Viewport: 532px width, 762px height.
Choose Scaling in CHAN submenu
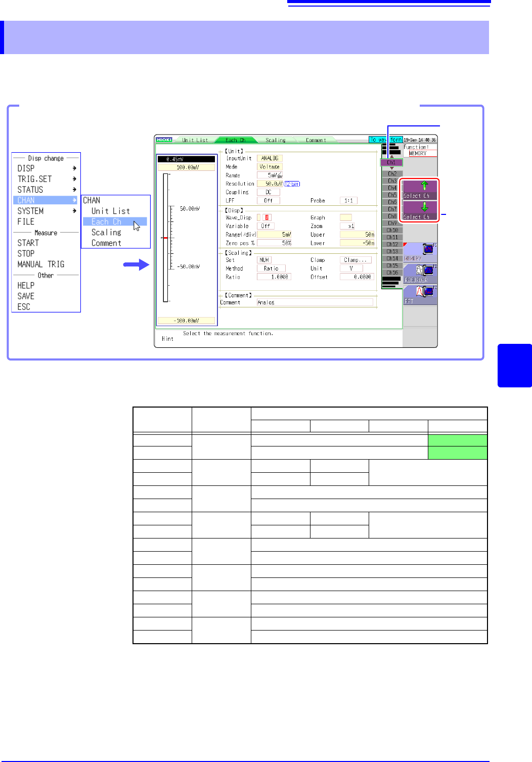tap(106, 232)
